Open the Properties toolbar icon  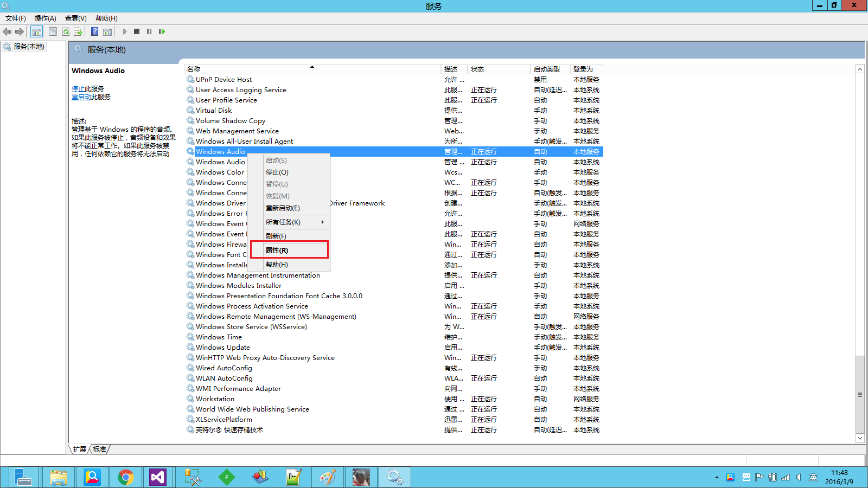click(x=53, y=31)
